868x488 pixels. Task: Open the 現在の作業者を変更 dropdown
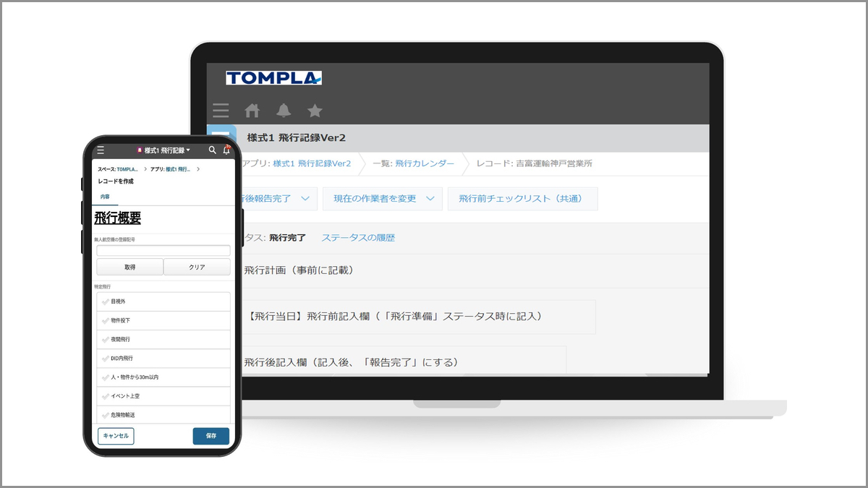click(382, 198)
